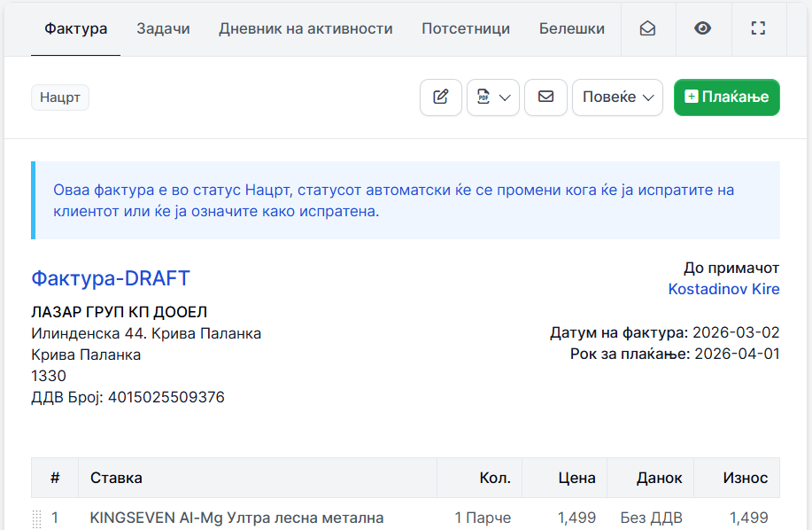The image size is (812, 530).
Task: Open the PDF options dropdown
Action: tap(492, 97)
